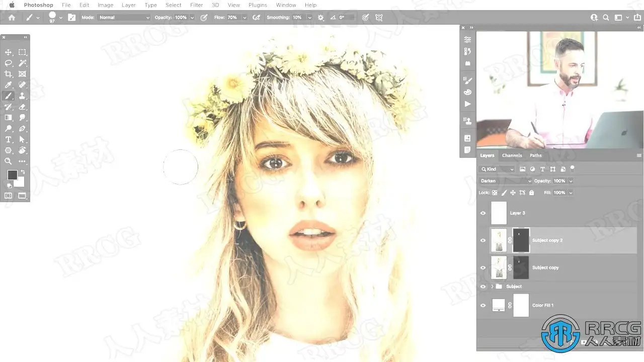Open the Darken blend mode dropdown
This screenshot has height=362, width=644.
(505, 181)
